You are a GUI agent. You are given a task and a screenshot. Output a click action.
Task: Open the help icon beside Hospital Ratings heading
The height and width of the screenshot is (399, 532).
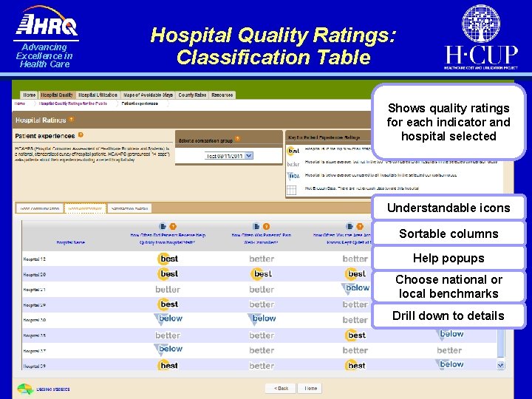click(x=71, y=119)
